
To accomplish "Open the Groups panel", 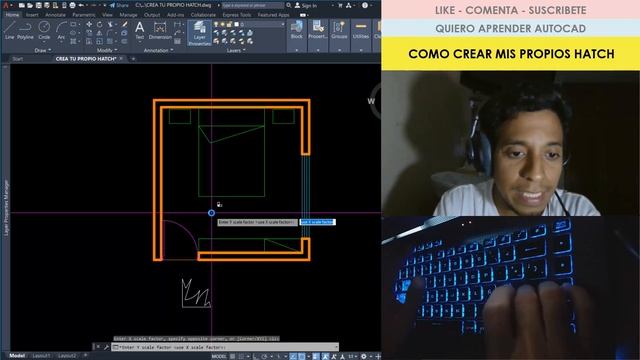I will (x=339, y=30).
